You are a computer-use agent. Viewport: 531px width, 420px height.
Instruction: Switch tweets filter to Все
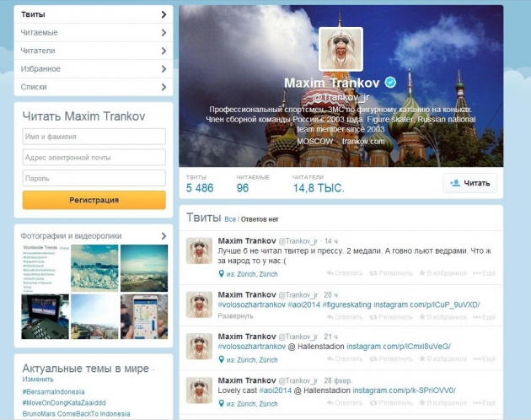230,219
